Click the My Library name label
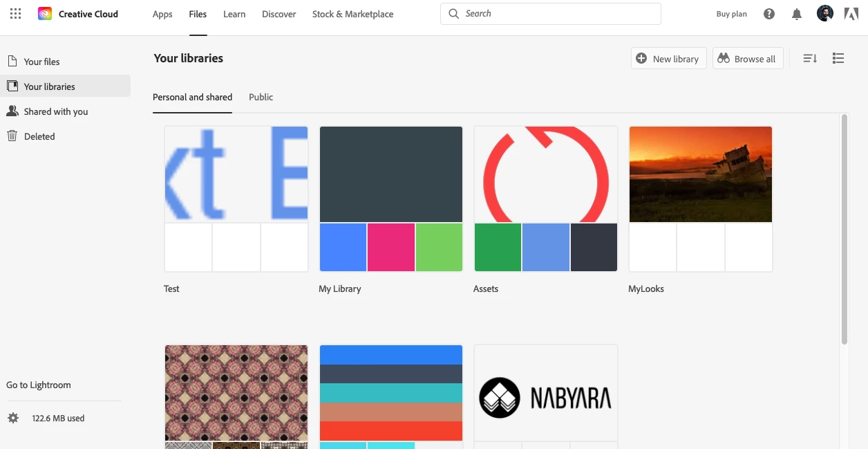This screenshot has width=868, height=449. [x=340, y=289]
